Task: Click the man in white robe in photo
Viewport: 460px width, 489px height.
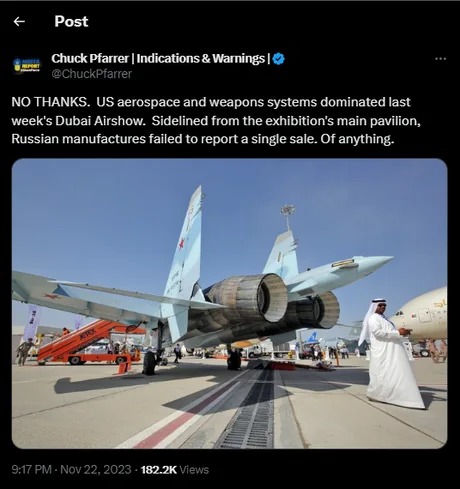Action: [393, 353]
